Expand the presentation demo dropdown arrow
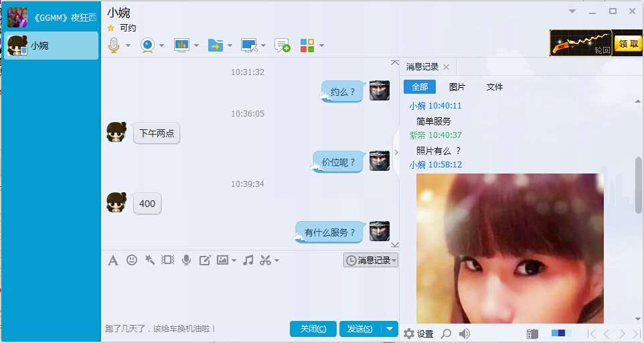This screenshot has height=343, width=644. pyautogui.click(x=196, y=45)
